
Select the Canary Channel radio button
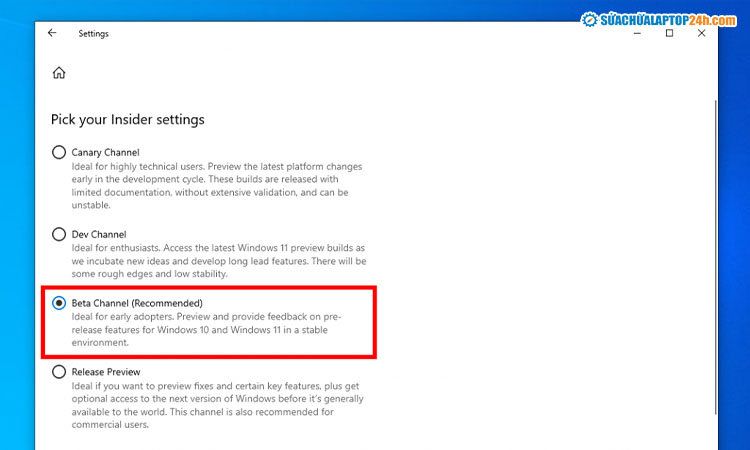pos(59,152)
